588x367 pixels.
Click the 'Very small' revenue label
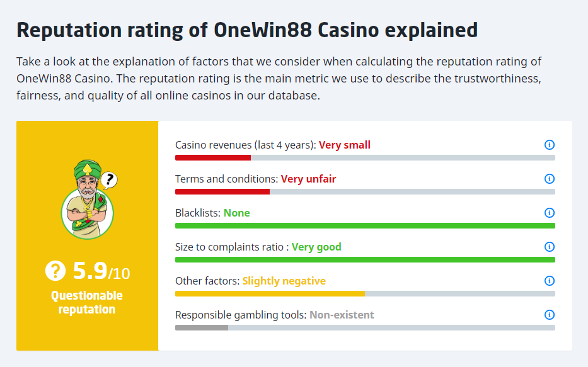[344, 145]
